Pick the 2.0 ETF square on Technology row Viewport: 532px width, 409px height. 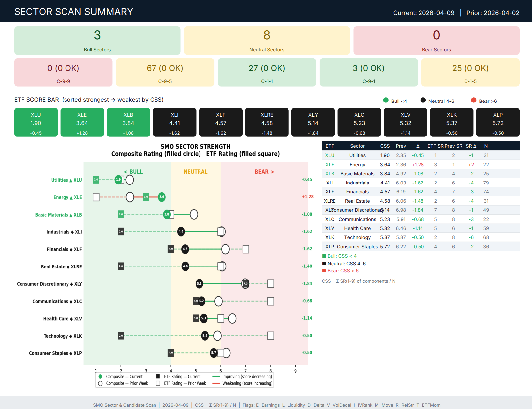121,336
